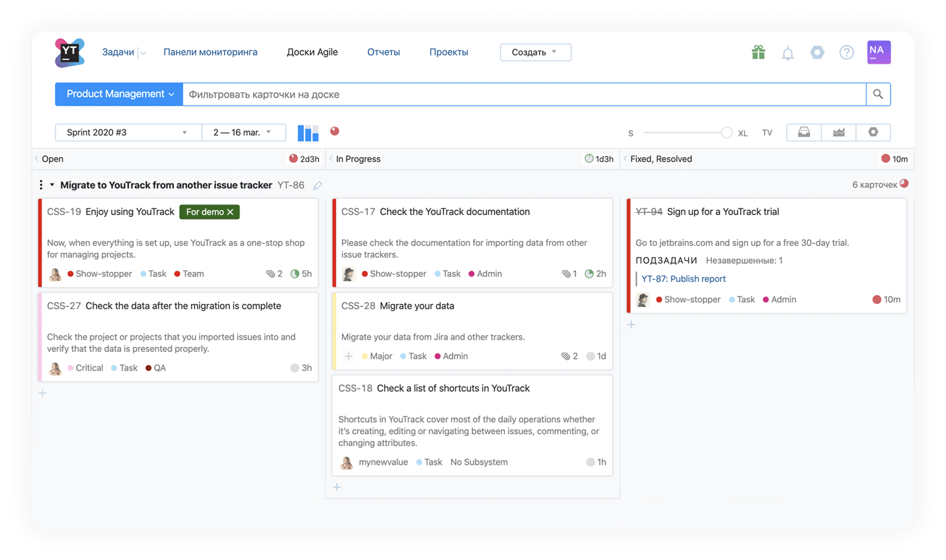Viewport: 946px width, 560px height.
Task: Collapse the Migrate to YouTrack swimlane
Action: coord(52,185)
